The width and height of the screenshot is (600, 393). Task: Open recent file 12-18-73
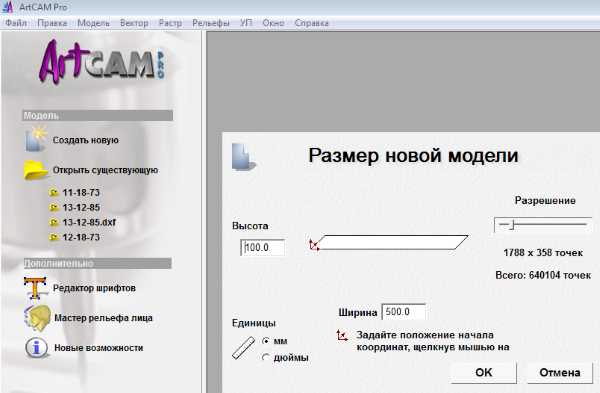pos(81,237)
